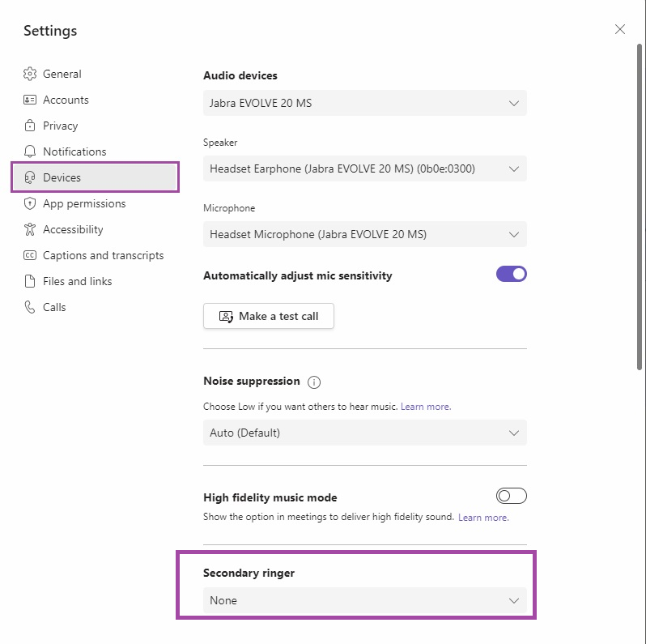Click the Accessibility figure icon

30,229
